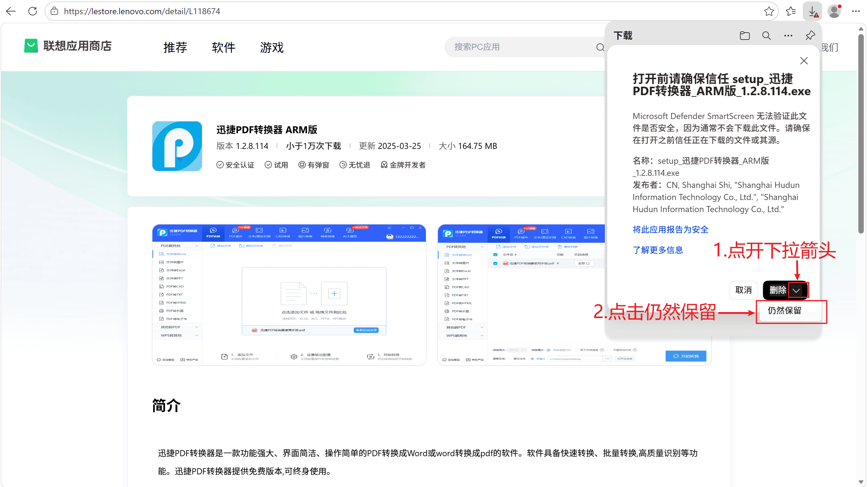The width and height of the screenshot is (868, 487).
Task: Click the 大小 164.75 MB text
Action: click(468, 146)
